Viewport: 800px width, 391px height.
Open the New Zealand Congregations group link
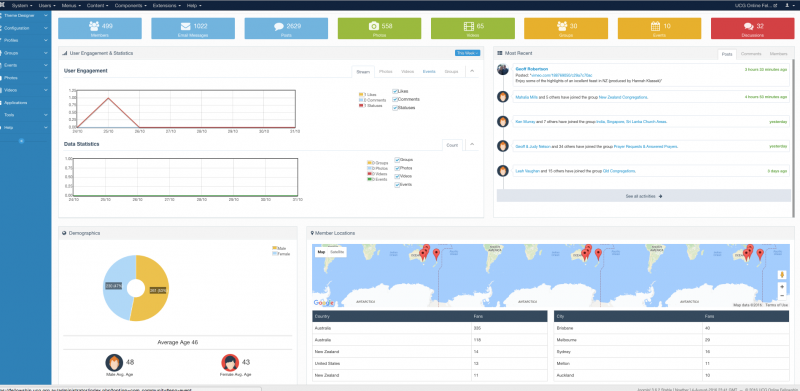click(x=623, y=97)
